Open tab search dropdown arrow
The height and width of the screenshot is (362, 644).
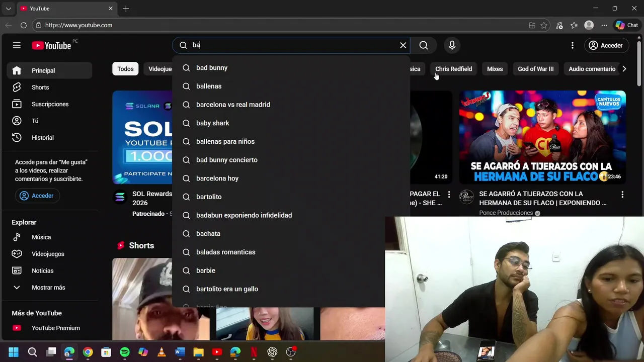[x=8, y=9]
